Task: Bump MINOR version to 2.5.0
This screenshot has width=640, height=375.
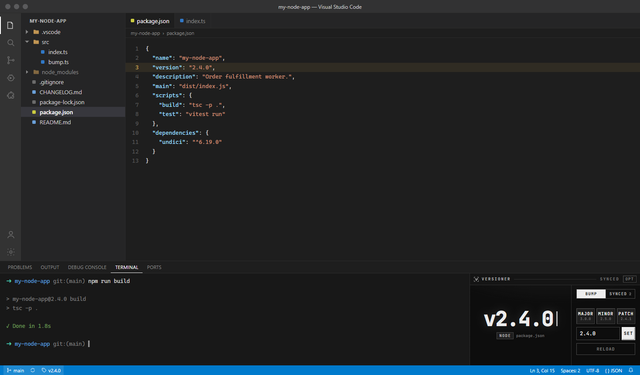Action: 605,316
